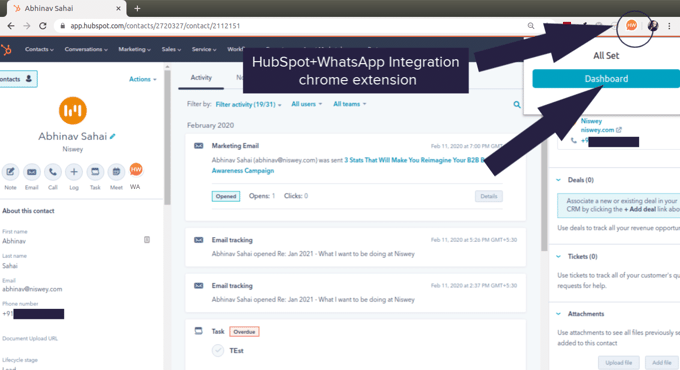Viewport: 680px width, 370px height.
Task: Click the activity search magnifier icon
Action: (x=517, y=105)
